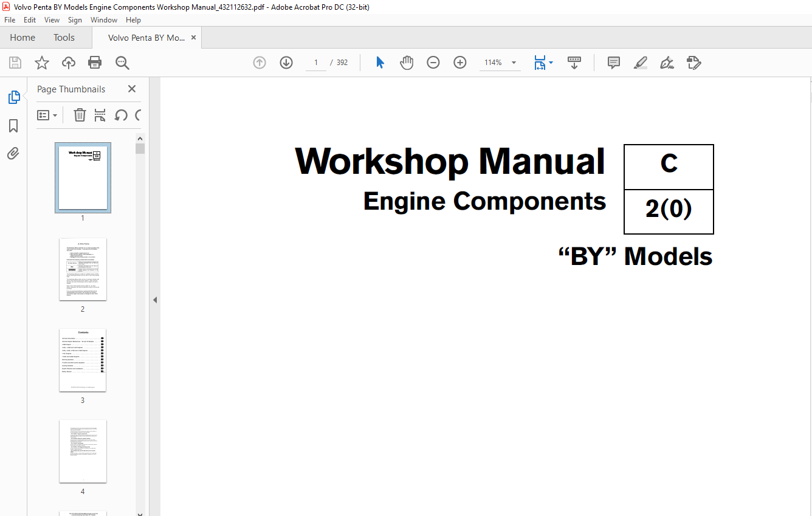Close the Volvo Penta document tab
The height and width of the screenshot is (516, 812).
194,38
